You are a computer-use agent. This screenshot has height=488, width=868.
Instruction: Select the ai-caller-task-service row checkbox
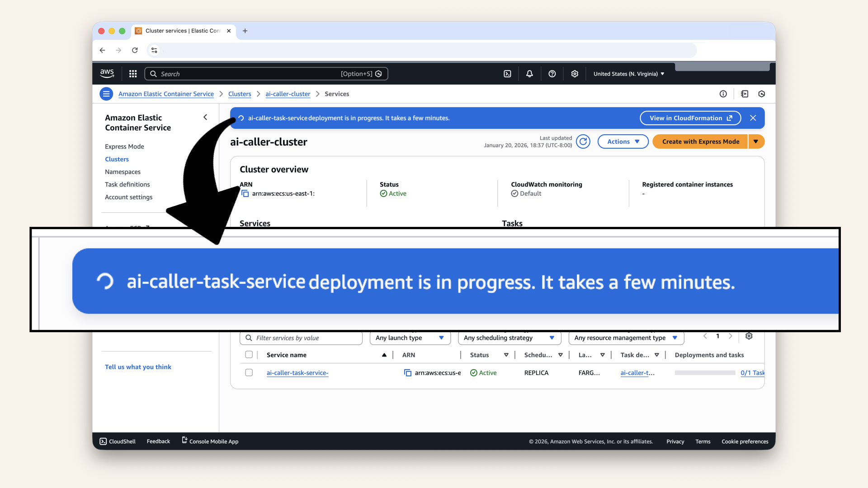(249, 373)
